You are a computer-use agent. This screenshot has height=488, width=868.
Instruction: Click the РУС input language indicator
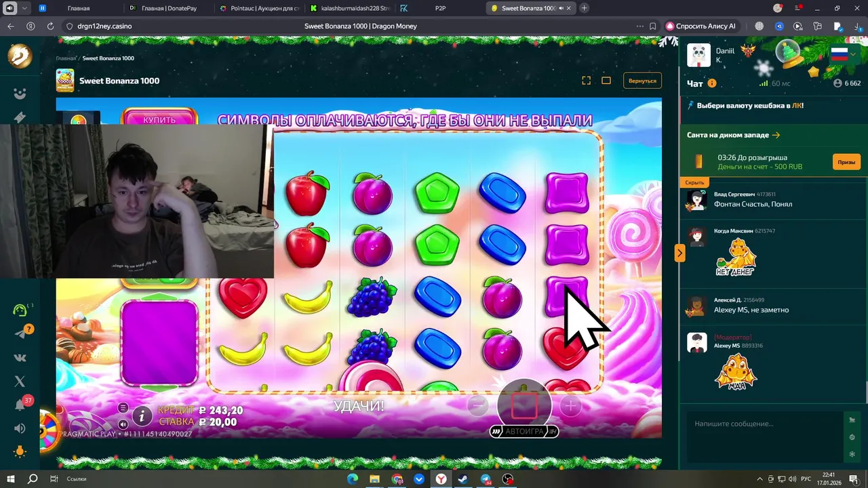[806, 479]
